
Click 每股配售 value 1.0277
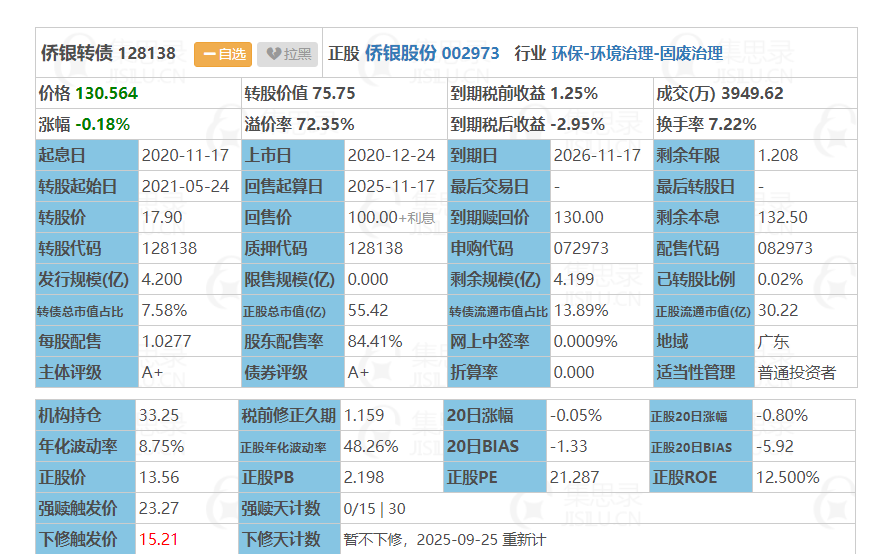pyautogui.click(x=166, y=341)
